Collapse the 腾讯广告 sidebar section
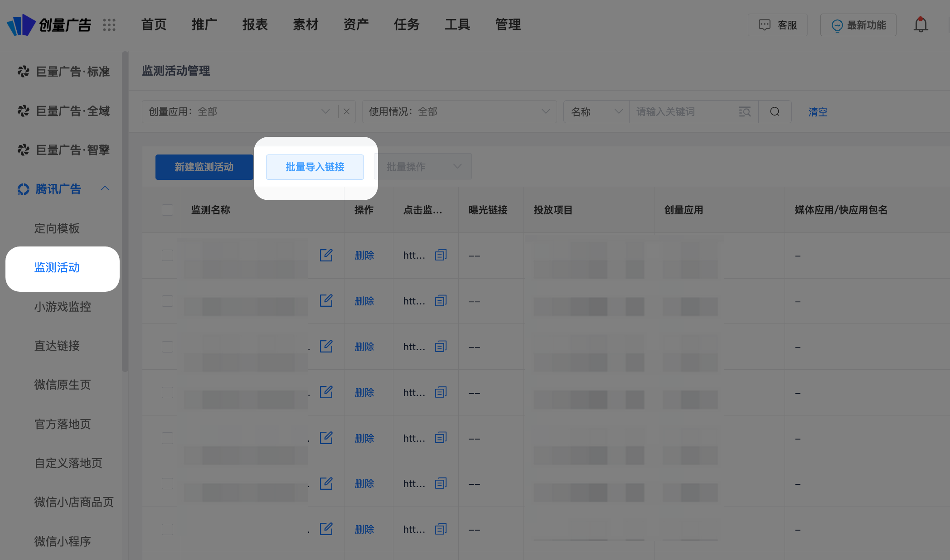This screenshot has height=560, width=950. [x=105, y=188]
